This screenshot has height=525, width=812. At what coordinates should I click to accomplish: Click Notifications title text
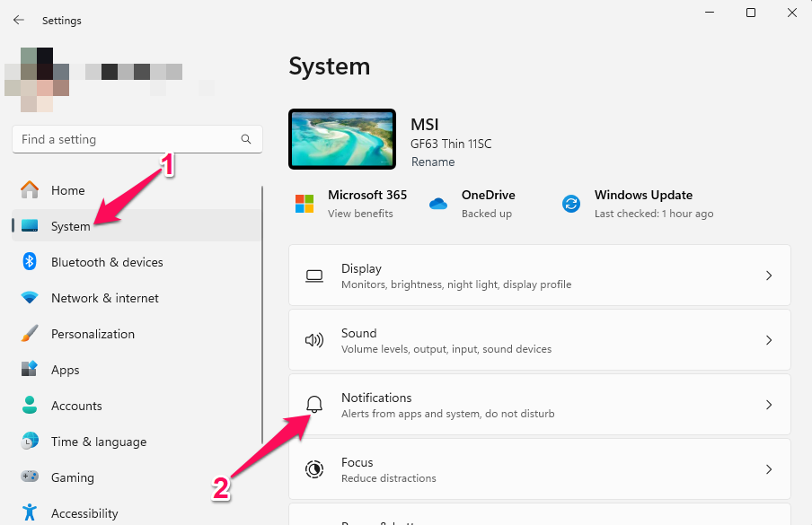pyautogui.click(x=376, y=398)
